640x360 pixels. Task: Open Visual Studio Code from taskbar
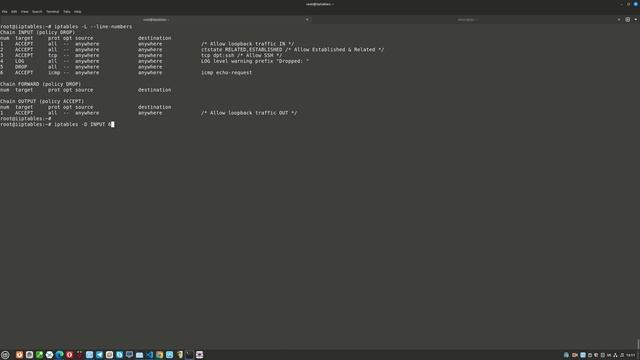pos(149,355)
